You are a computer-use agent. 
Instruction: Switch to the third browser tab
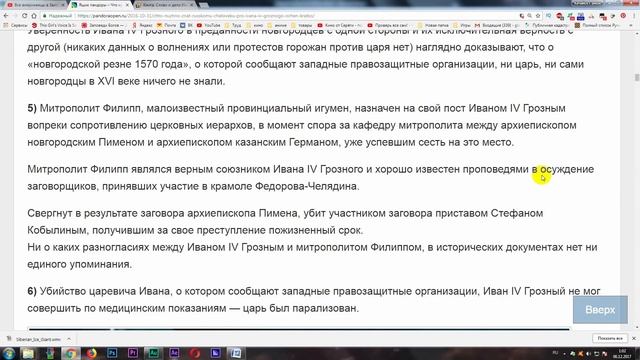tap(165, 5)
